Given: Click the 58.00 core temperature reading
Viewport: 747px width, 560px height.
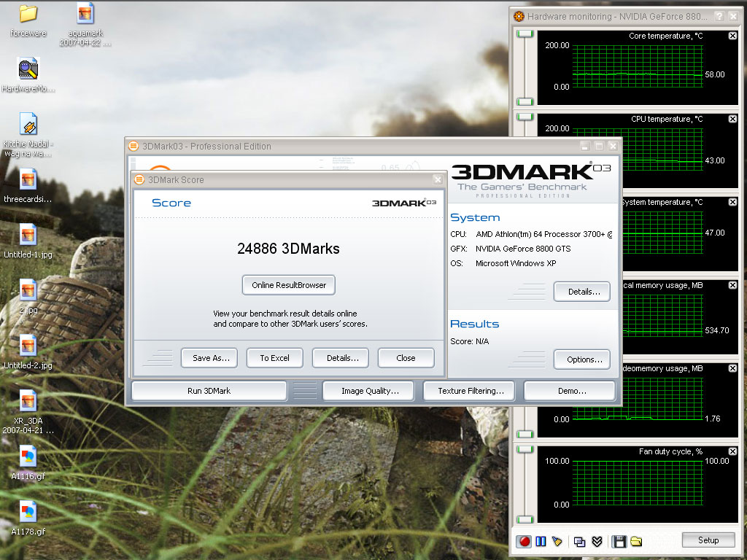Looking at the screenshot, I should (715, 75).
